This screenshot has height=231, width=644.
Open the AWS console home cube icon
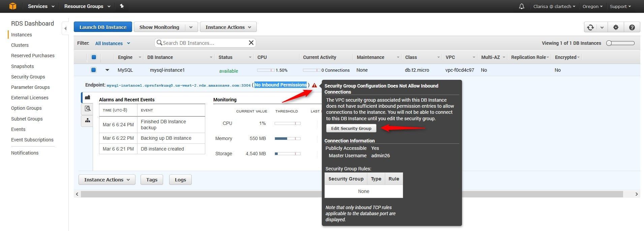(13, 6)
